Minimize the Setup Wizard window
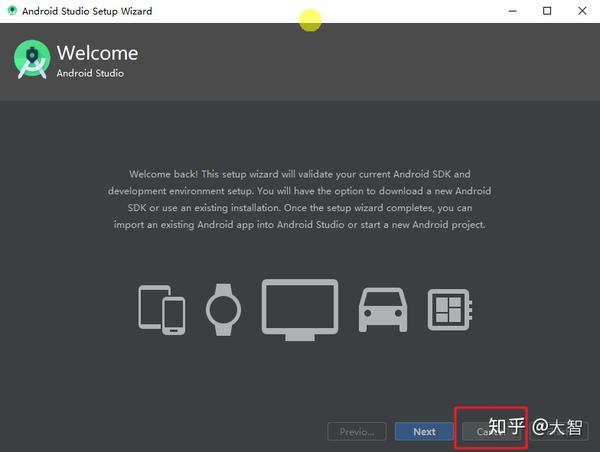The width and height of the screenshot is (600, 452). [x=513, y=11]
